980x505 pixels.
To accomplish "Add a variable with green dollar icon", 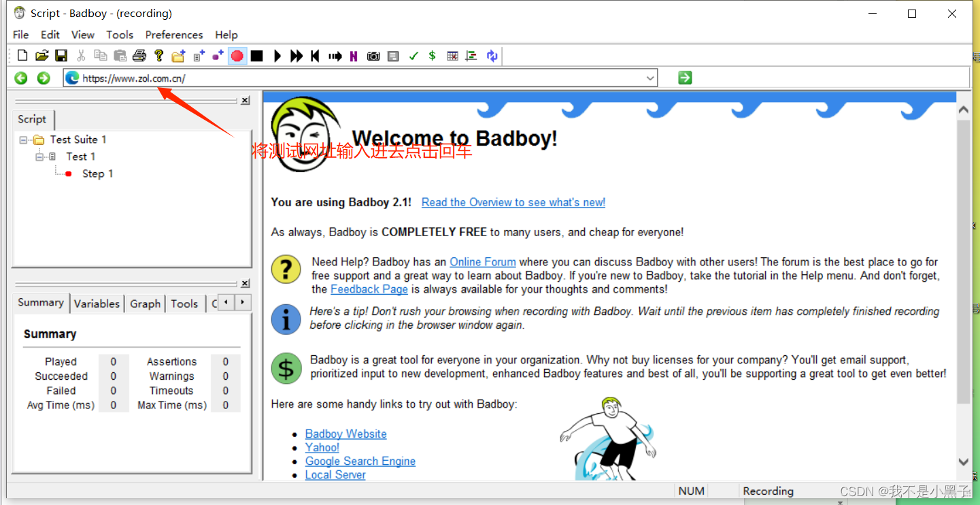I will pyautogui.click(x=432, y=56).
